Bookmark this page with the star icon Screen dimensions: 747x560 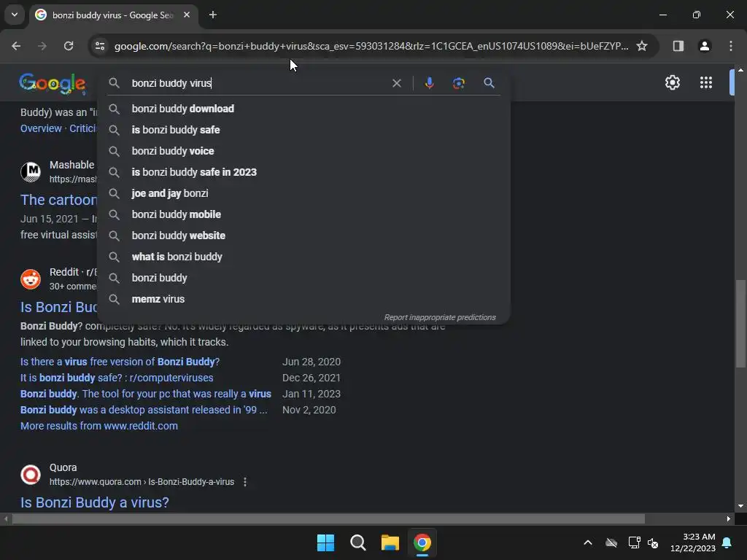pyautogui.click(x=642, y=46)
